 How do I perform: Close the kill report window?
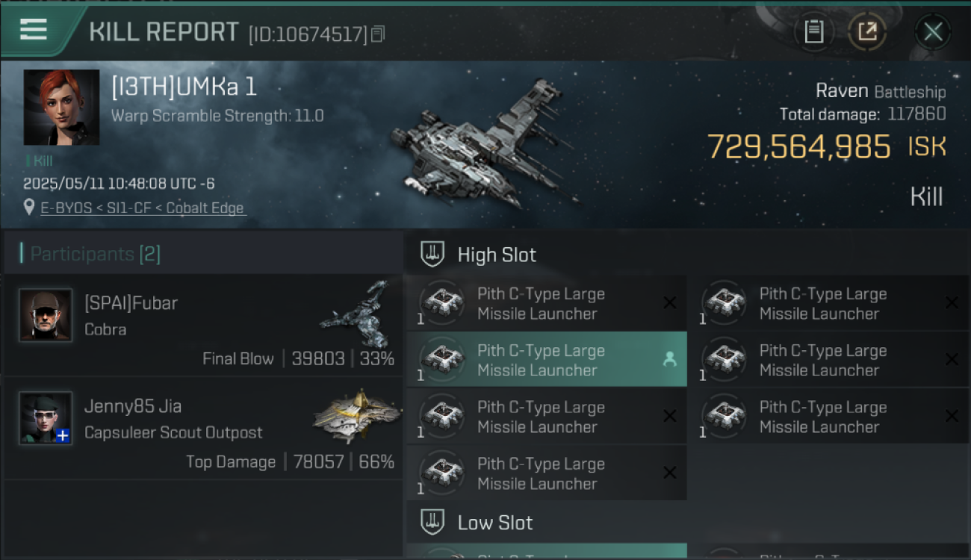pos(933,31)
